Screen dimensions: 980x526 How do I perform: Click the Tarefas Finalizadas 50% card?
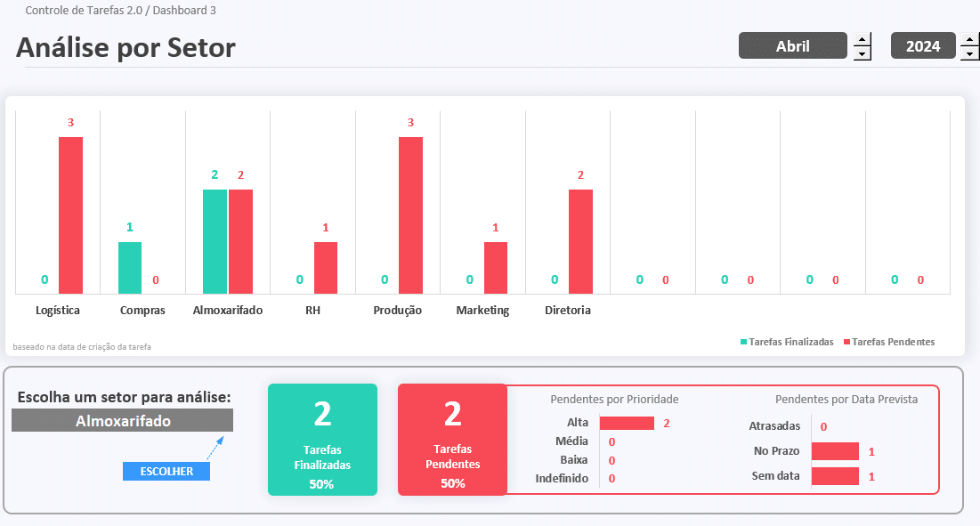(x=322, y=440)
